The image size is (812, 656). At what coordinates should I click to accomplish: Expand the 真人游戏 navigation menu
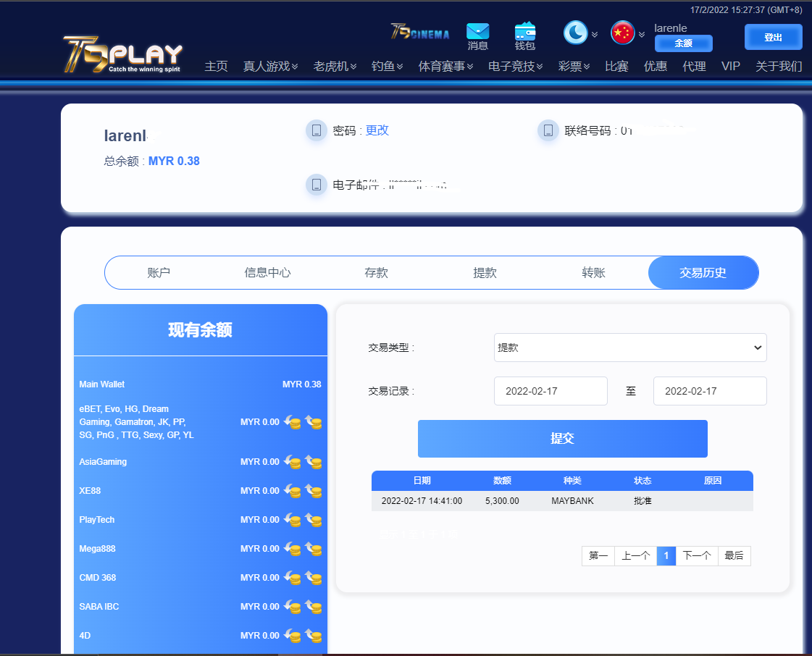270,67
